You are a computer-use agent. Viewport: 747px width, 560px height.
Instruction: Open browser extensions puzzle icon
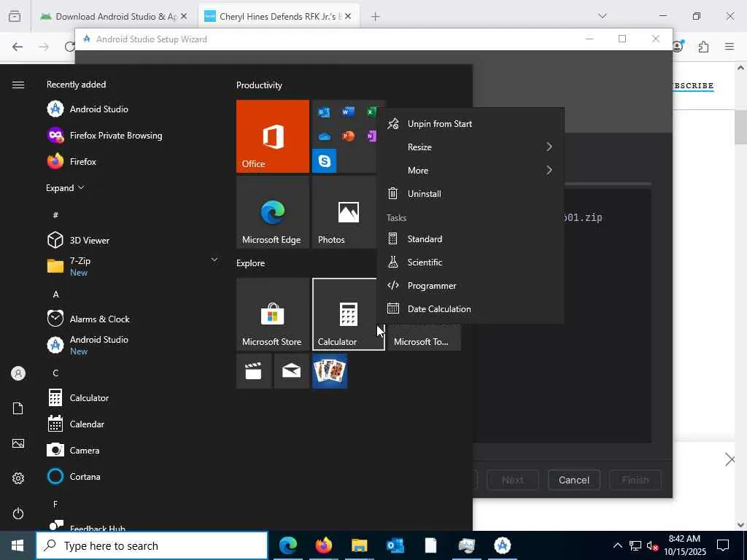[704, 47]
